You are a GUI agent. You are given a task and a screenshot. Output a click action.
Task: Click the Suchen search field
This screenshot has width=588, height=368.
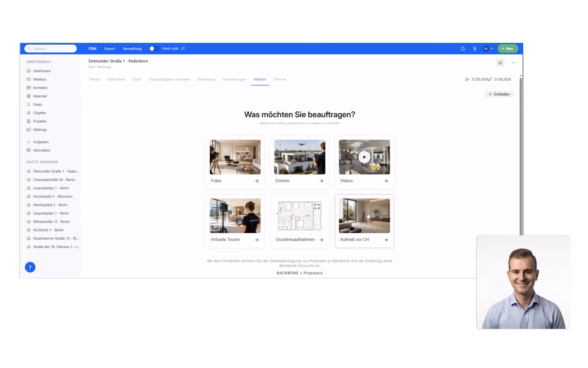click(x=51, y=48)
